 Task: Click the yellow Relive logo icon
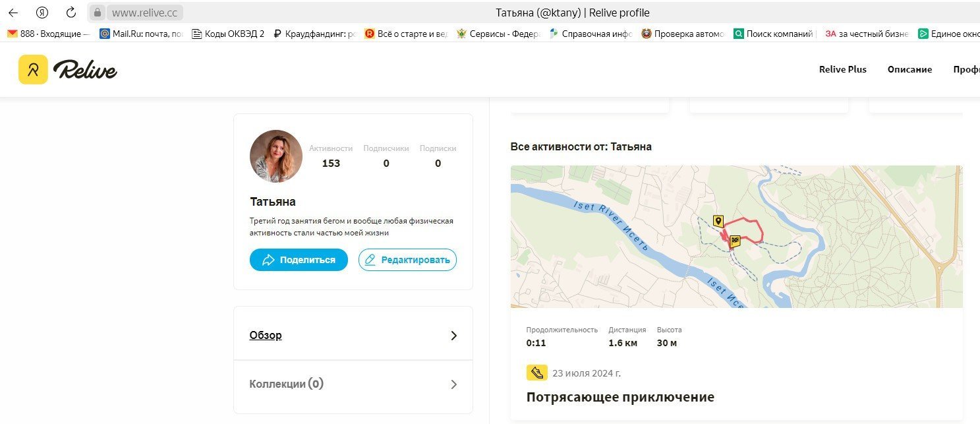click(33, 69)
